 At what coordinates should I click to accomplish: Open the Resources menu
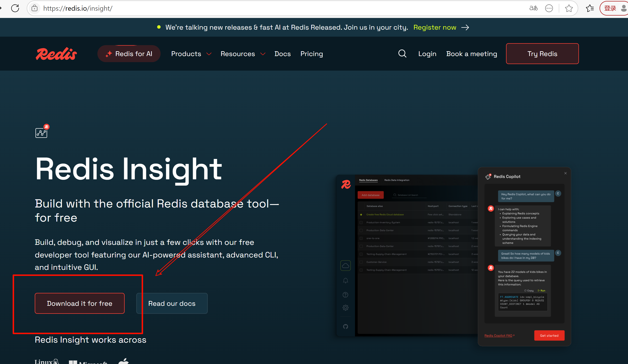pos(238,54)
